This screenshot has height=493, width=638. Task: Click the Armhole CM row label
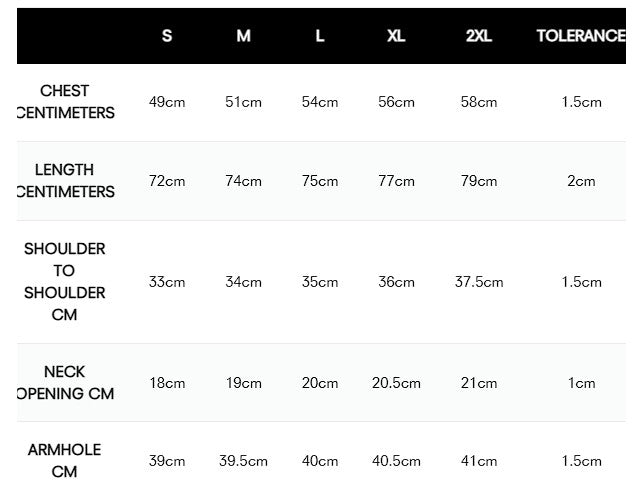click(x=65, y=461)
